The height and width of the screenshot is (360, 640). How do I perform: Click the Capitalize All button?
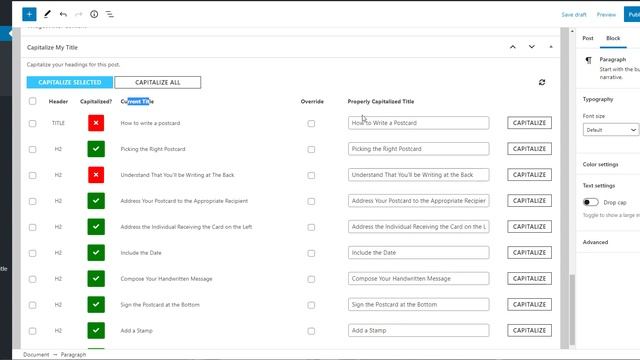158,82
